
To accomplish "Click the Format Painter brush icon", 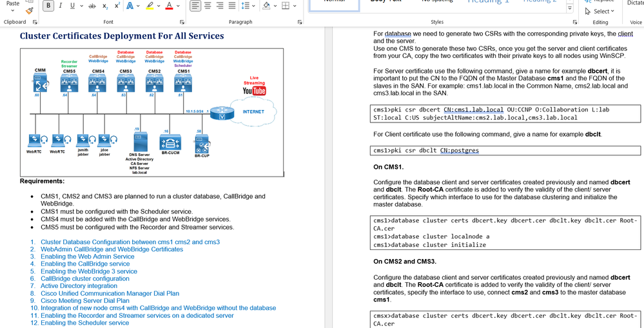I will click(x=29, y=10).
